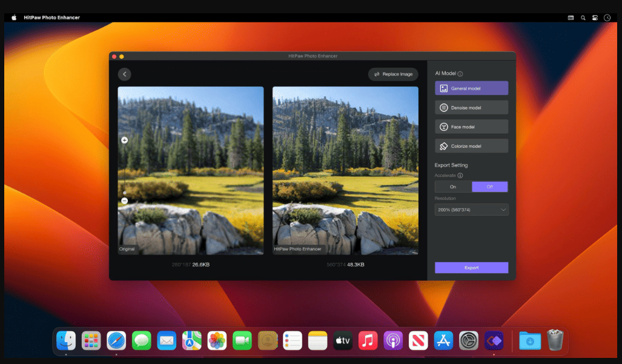Image resolution: width=622 pixels, height=364 pixels.
Task: Zoom out with the minus icon
Action: pyautogui.click(x=125, y=201)
